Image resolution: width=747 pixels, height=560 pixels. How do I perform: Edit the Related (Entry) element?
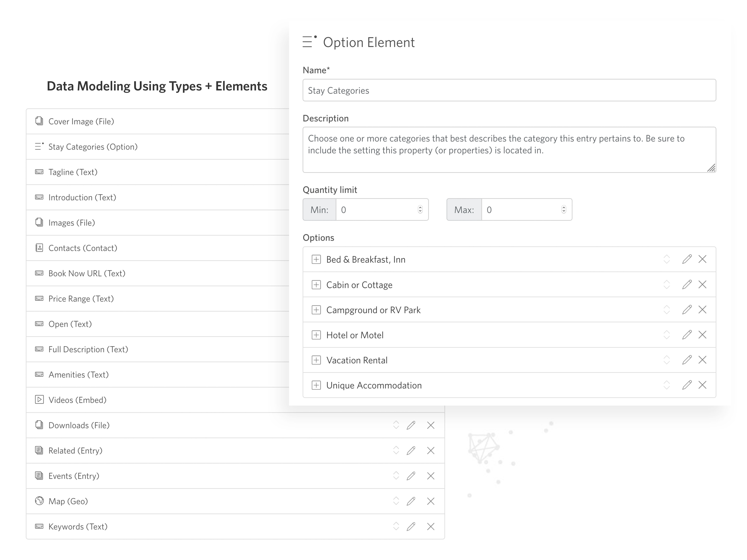(411, 451)
